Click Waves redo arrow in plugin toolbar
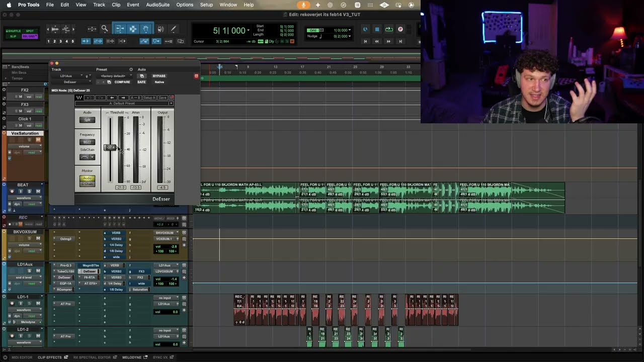This screenshot has height=362, width=644. tap(100, 98)
